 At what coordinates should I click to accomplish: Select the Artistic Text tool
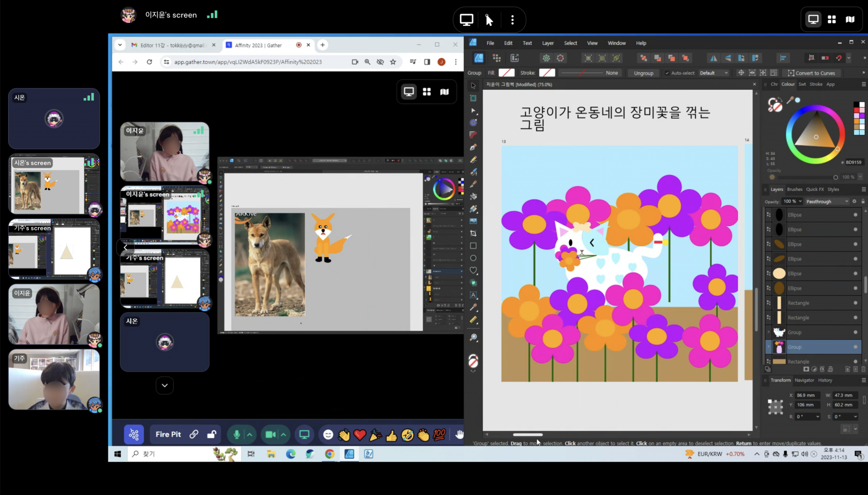click(x=473, y=295)
